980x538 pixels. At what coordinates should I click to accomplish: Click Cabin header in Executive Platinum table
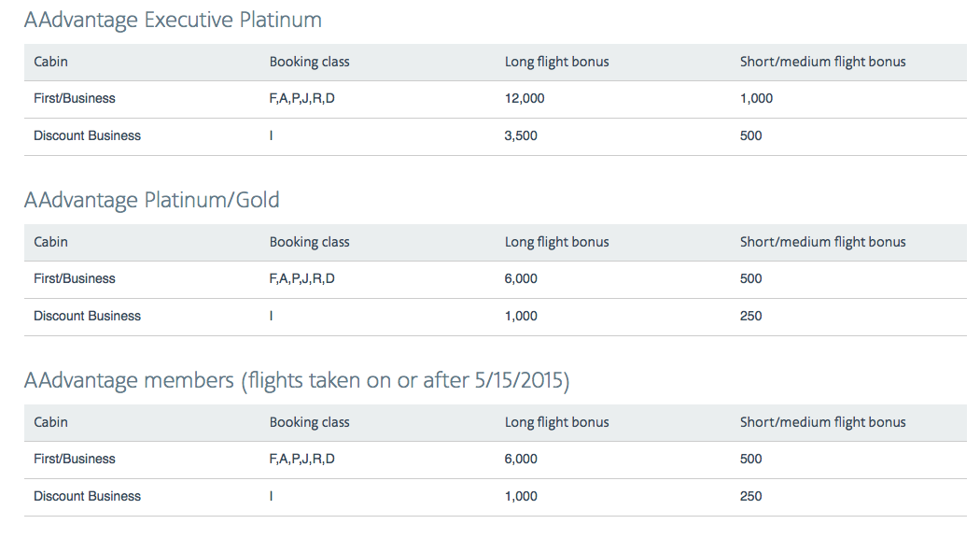(50, 62)
